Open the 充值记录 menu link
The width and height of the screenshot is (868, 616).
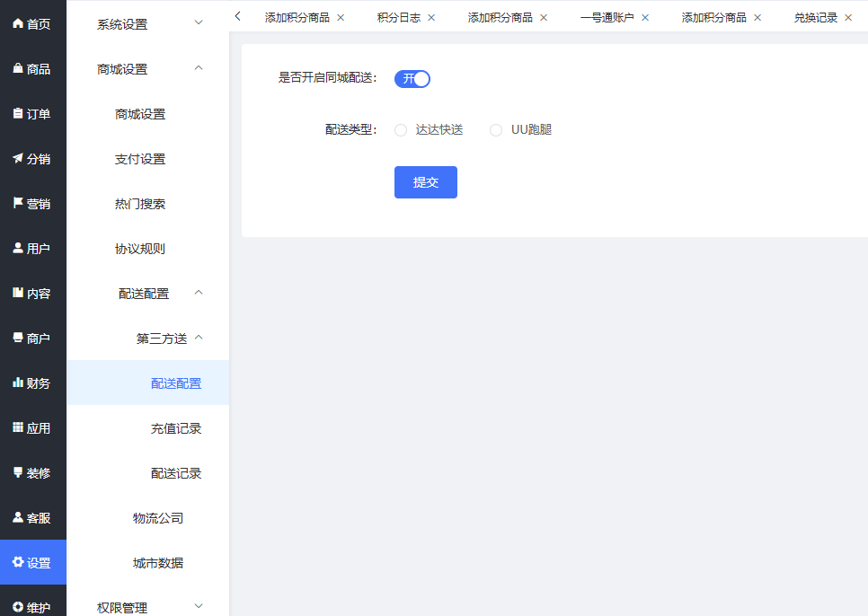[176, 428]
